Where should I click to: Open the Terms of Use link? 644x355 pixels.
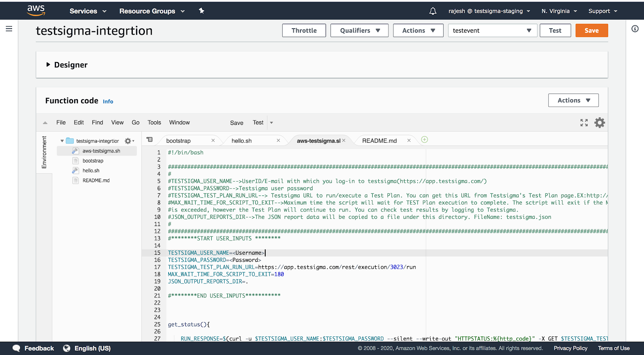[x=614, y=348]
